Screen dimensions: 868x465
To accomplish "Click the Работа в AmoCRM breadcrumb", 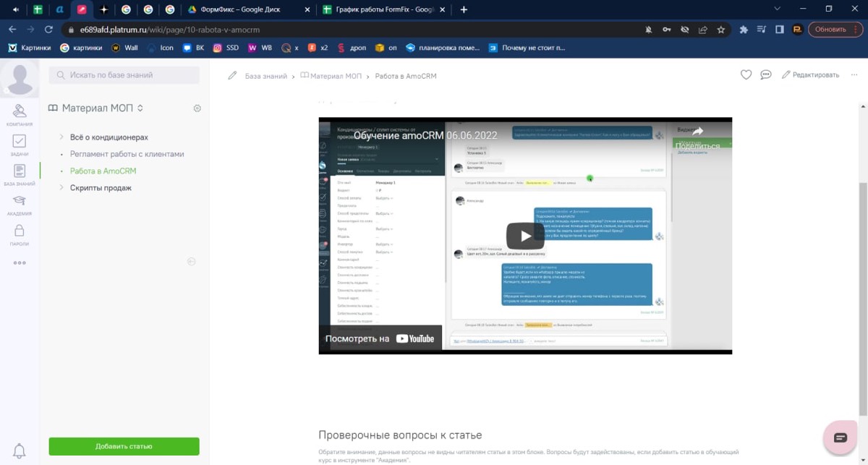I will tap(406, 76).
